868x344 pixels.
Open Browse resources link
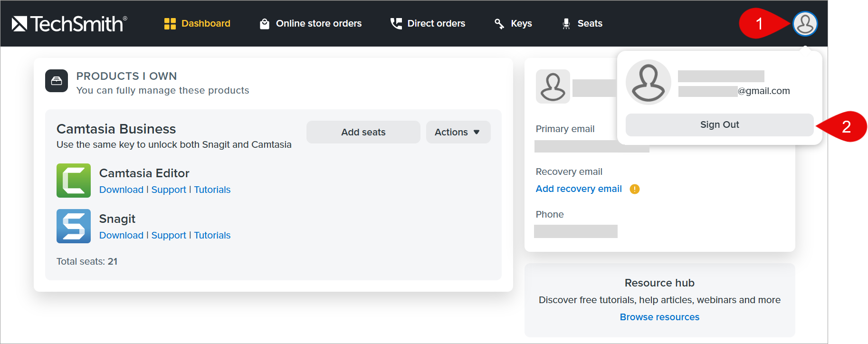pyautogui.click(x=659, y=317)
